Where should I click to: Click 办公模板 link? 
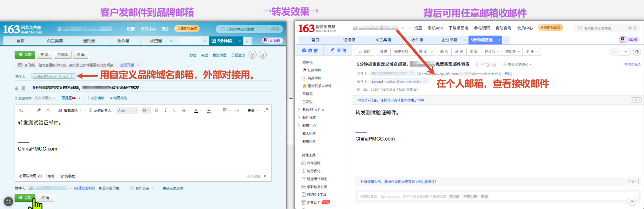(97, 98)
